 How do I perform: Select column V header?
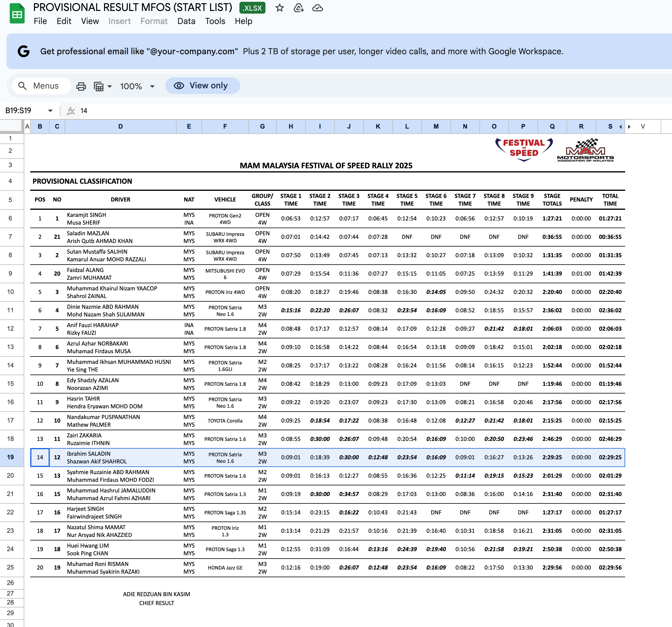tap(643, 127)
